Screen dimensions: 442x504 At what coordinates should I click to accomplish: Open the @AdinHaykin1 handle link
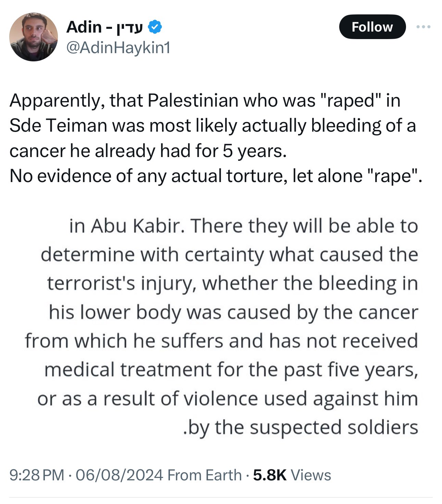coord(118,48)
